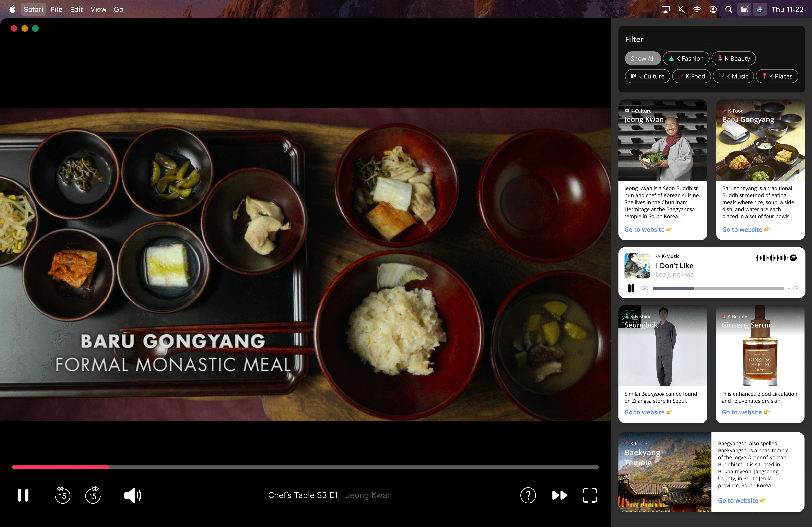Open the Safari menu
The height and width of the screenshot is (527, 812).
click(33, 9)
